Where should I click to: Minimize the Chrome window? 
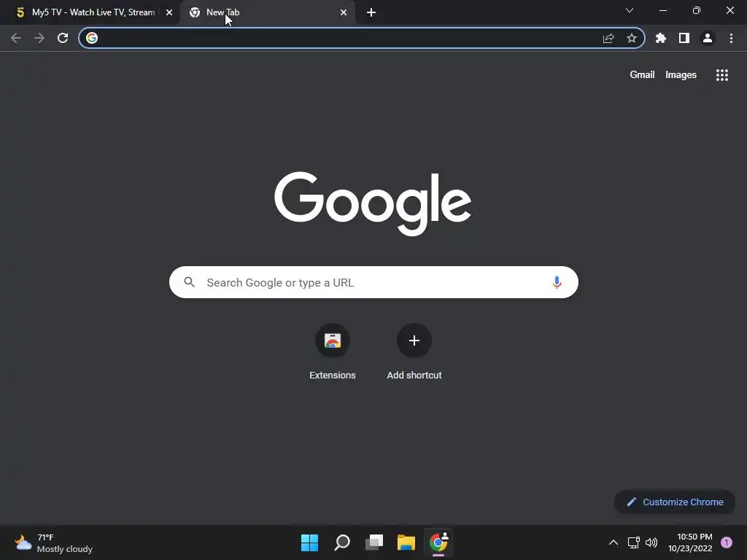tap(663, 10)
